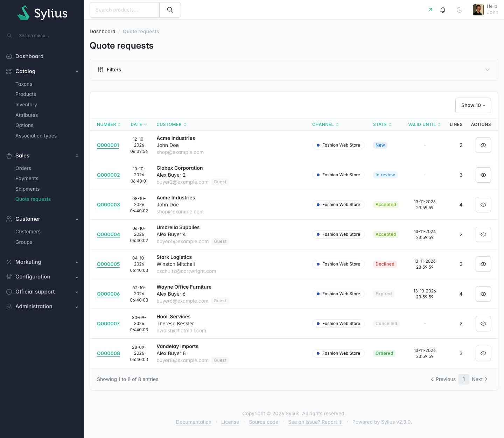Sort table by VALID UNTIL column

pyautogui.click(x=424, y=125)
